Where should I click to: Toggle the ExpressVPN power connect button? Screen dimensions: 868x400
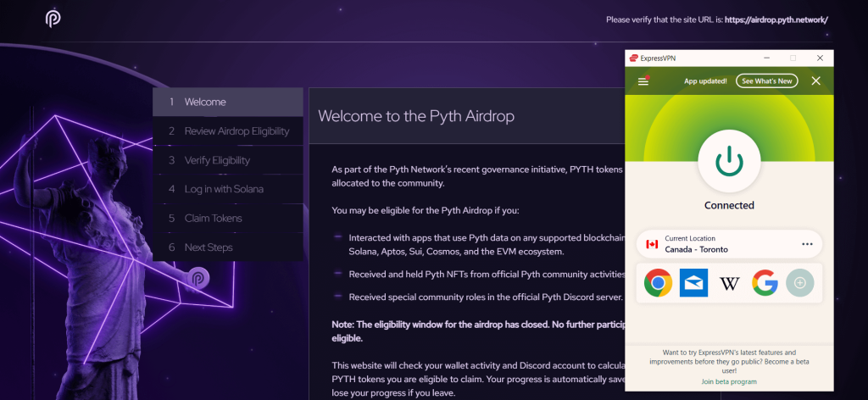coord(729,160)
